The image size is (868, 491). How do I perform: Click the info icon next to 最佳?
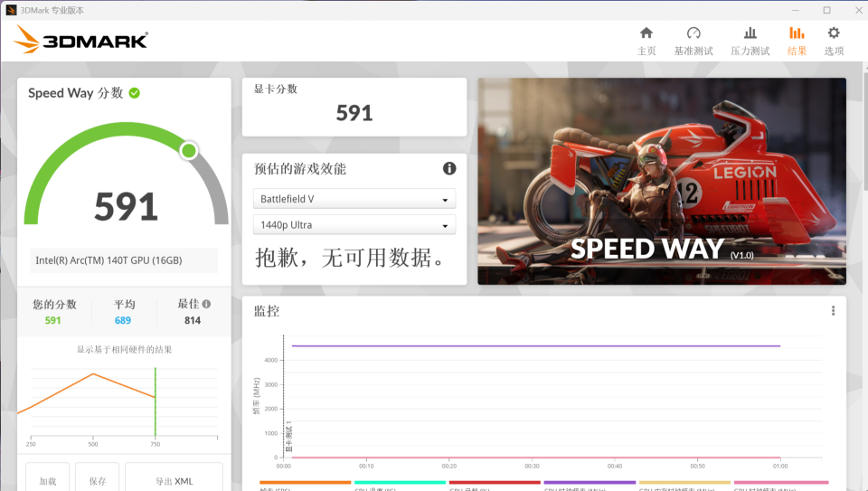click(x=206, y=304)
